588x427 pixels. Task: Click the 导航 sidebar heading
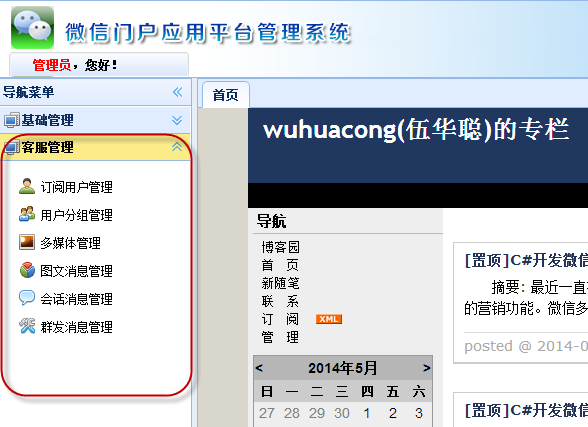(272, 221)
